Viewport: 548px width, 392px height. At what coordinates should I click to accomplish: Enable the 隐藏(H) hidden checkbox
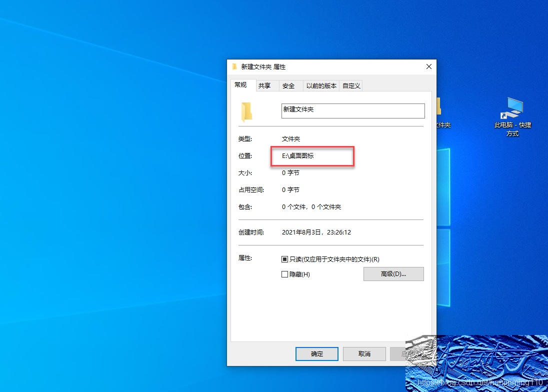(284, 274)
